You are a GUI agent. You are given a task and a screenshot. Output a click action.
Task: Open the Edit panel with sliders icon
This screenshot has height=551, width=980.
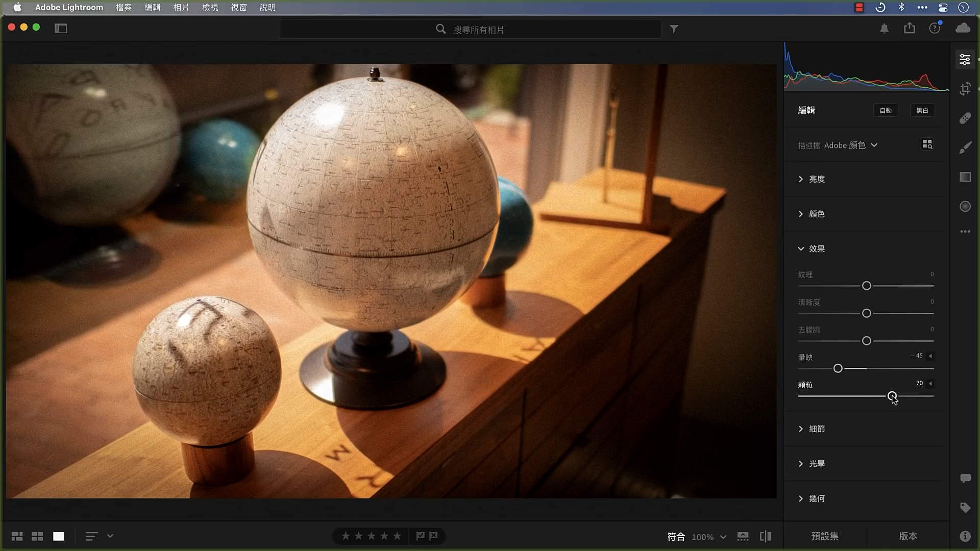[x=965, y=59]
